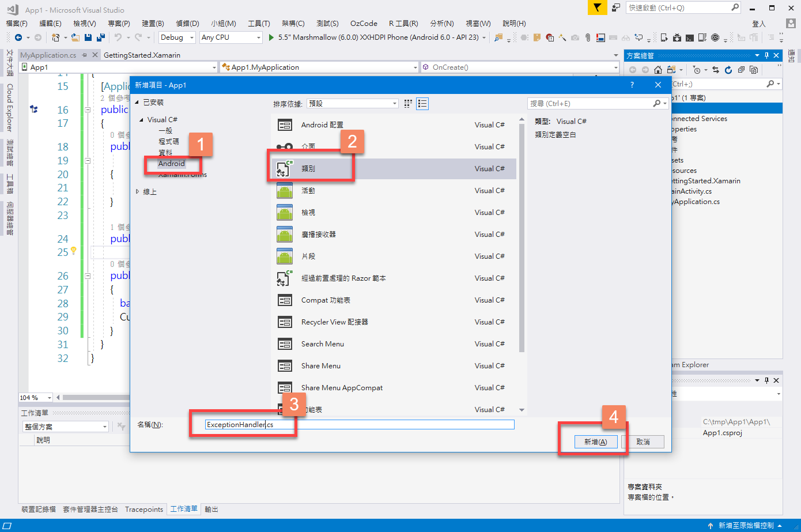
Task: Click the help question mark in dialog title
Action: [632, 85]
